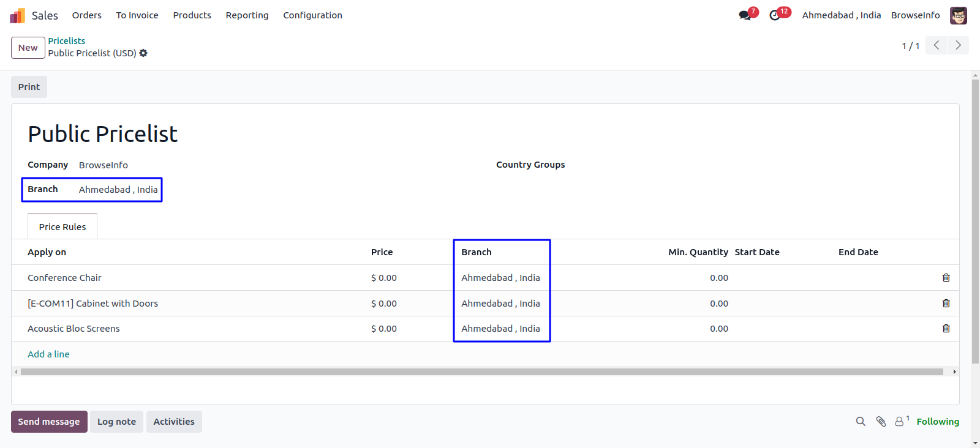Open the Ahmedabad, India branch switcher
The image size is (980, 448).
point(841,15)
